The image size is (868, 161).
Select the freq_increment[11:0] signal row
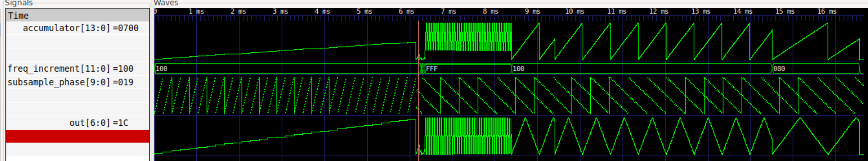click(77, 69)
